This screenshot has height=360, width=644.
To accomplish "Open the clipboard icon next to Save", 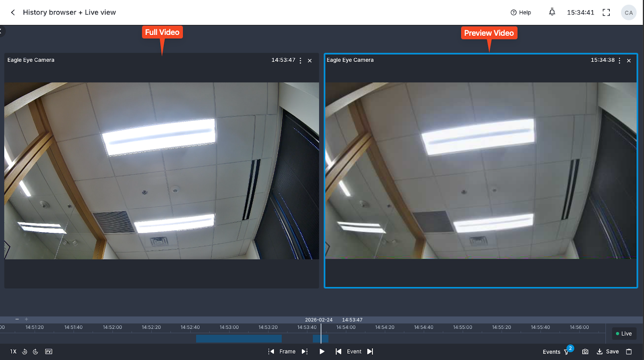I will [x=629, y=352].
